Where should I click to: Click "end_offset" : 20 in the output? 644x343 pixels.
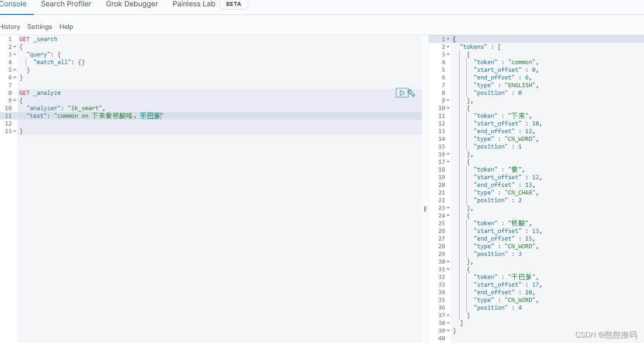coord(504,292)
